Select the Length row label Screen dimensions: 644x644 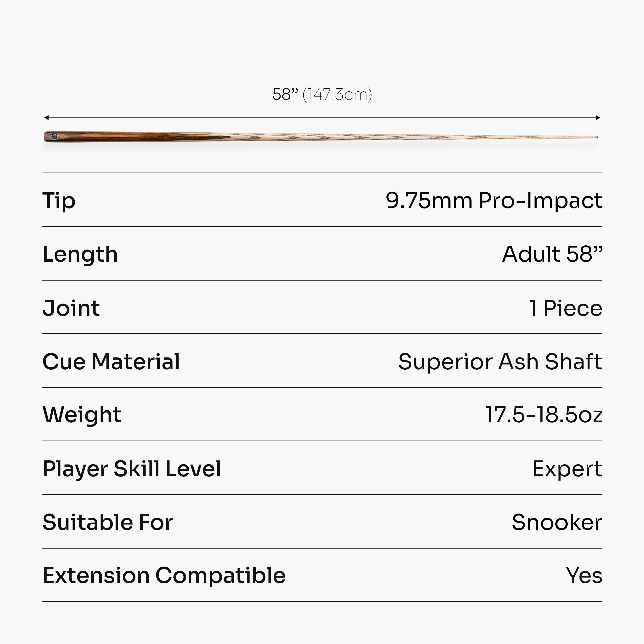pos(80,255)
